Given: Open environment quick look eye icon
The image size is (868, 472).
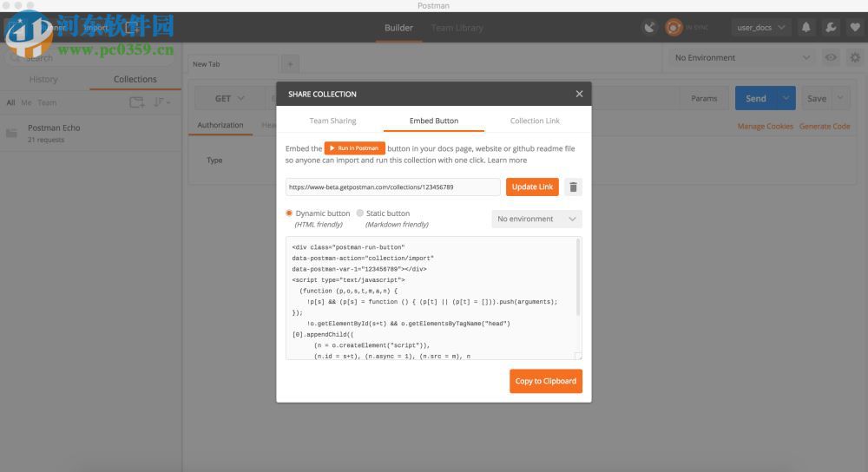Looking at the screenshot, I should coord(831,57).
